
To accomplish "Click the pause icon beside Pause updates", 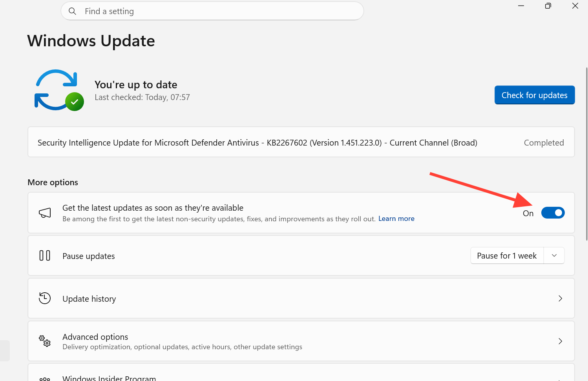I will click(x=45, y=256).
